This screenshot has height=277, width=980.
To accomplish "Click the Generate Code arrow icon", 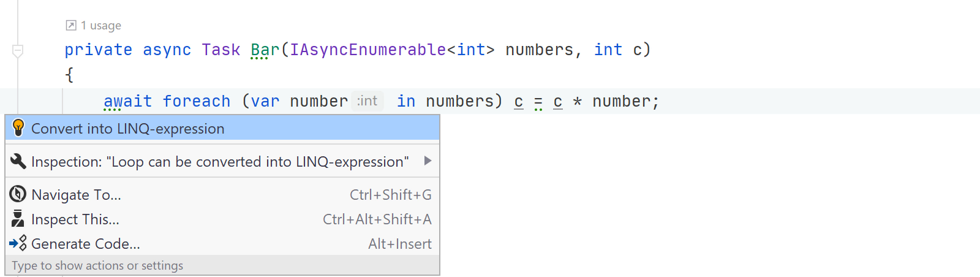I will tap(18, 243).
